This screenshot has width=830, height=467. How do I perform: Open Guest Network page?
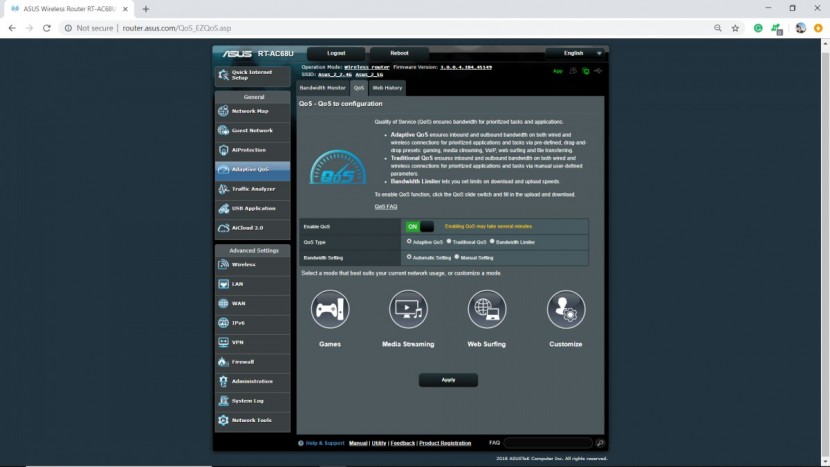(252, 131)
